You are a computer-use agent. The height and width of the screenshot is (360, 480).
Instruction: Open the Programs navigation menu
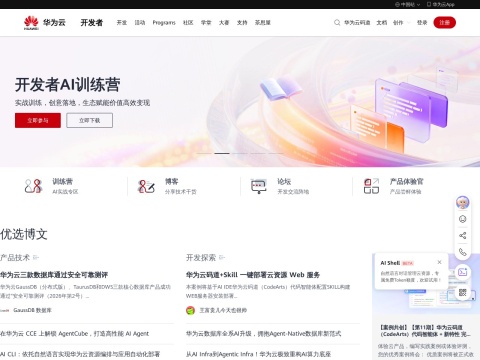click(x=164, y=23)
